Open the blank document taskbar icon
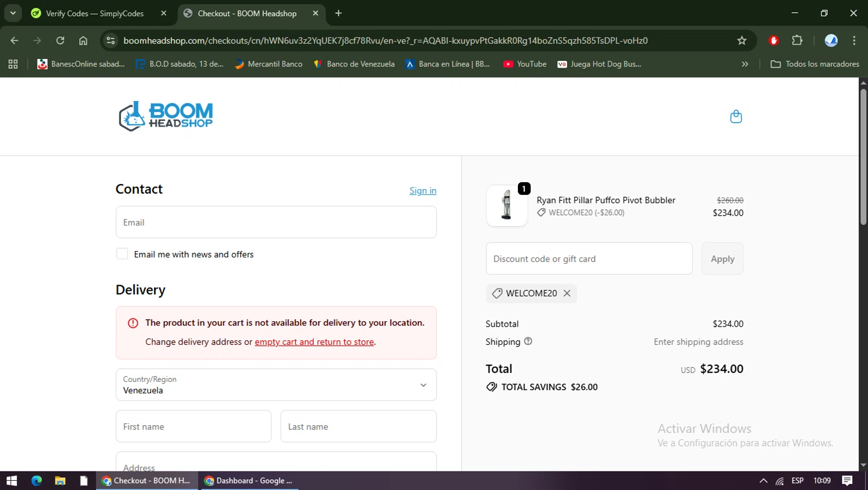The width and height of the screenshot is (868, 490). click(x=84, y=481)
